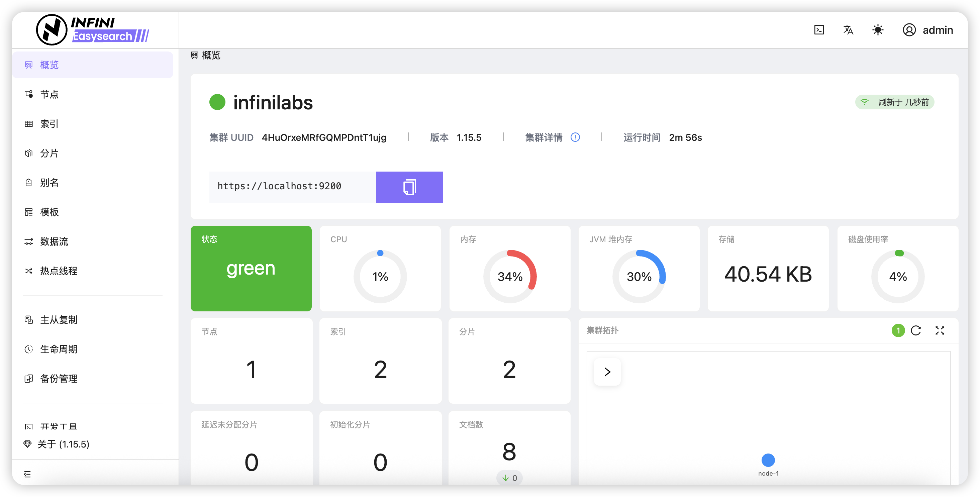Click the green 状态 status card
Screen dimensions: 980x497
tap(251, 268)
